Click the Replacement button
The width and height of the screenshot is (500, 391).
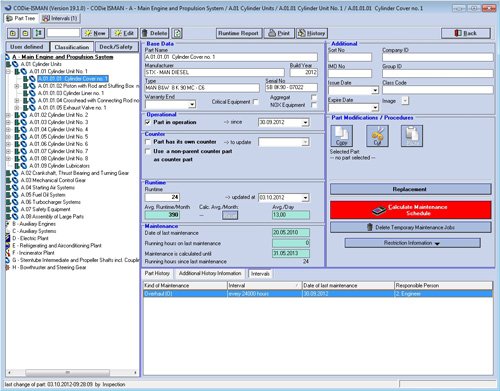(410, 189)
